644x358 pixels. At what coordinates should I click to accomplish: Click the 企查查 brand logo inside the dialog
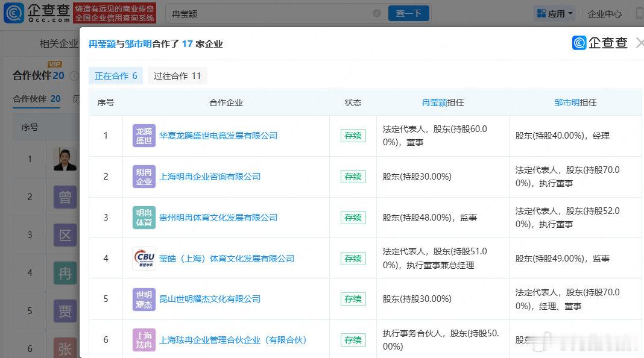[x=600, y=43]
